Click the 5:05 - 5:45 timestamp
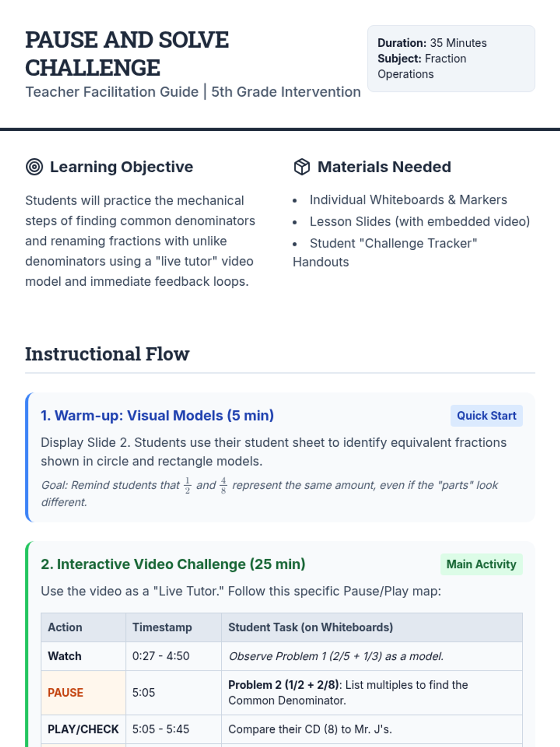Screen dimensions: 560x747 point(161,729)
